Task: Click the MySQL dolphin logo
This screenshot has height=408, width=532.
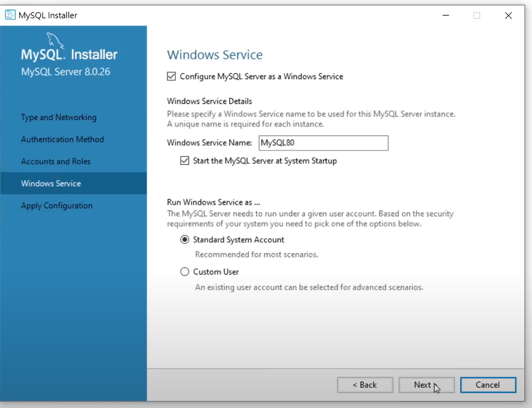Action: [55, 40]
